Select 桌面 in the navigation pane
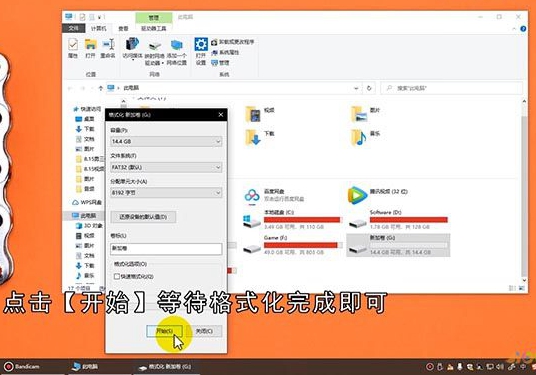Image resolution: width=536 pixels, height=375 pixels. [85, 119]
